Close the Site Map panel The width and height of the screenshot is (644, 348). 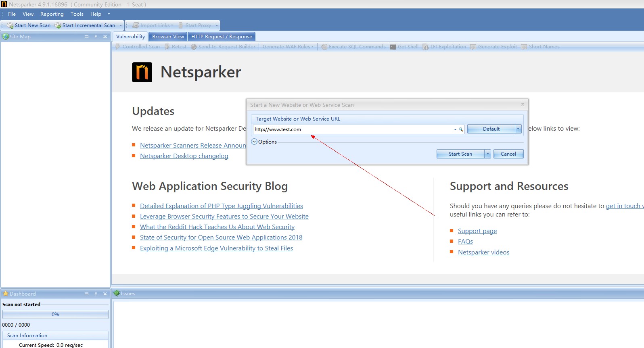tap(105, 36)
